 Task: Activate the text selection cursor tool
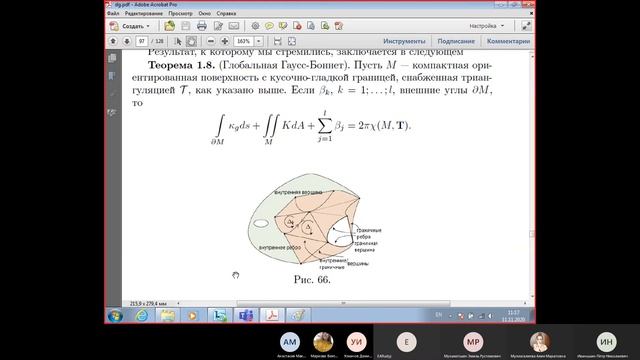click(x=178, y=41)
